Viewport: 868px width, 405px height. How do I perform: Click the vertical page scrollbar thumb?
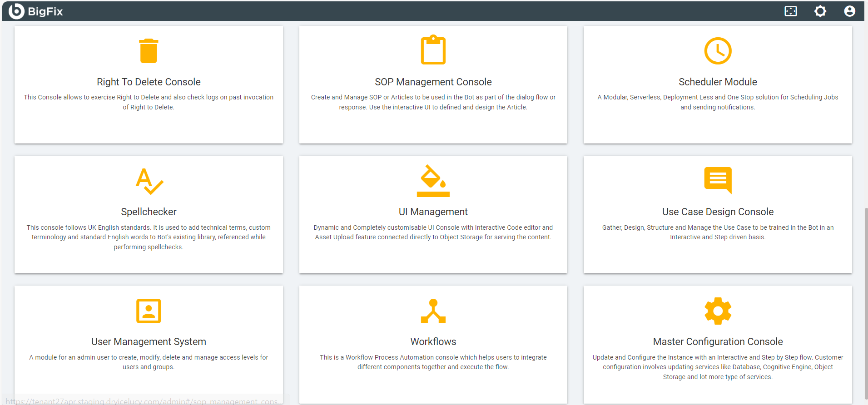[866, 303]
